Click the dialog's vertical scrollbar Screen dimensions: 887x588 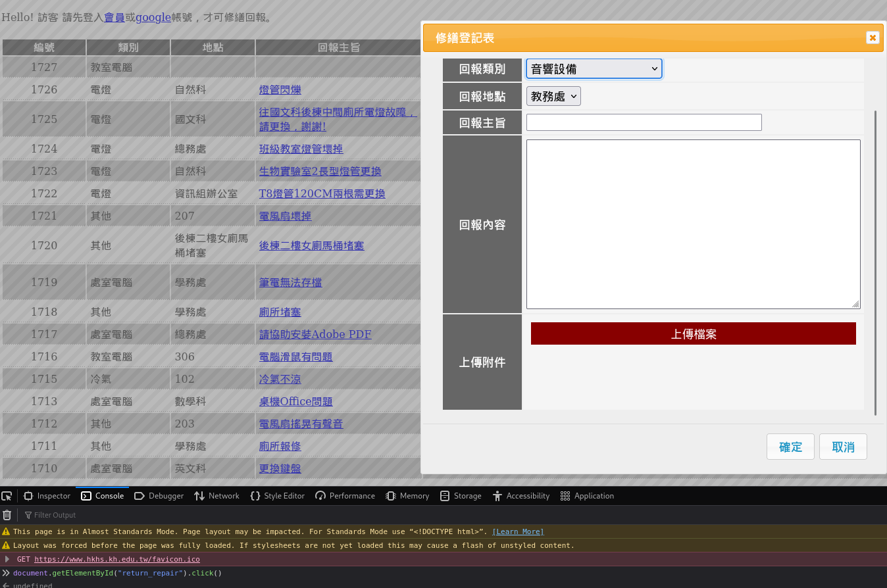click(875, 263)
